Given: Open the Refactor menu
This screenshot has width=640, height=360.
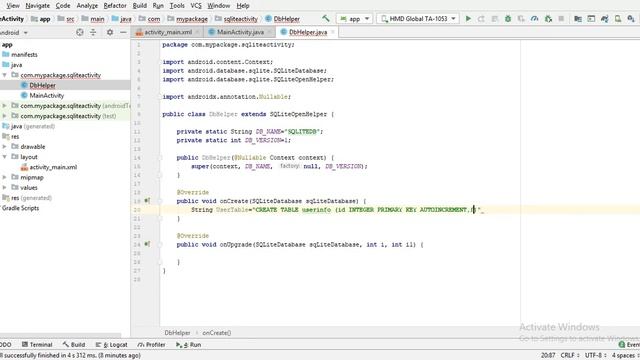Looking at the screenshot, I should pyautogui.click(x=115, y=6).
